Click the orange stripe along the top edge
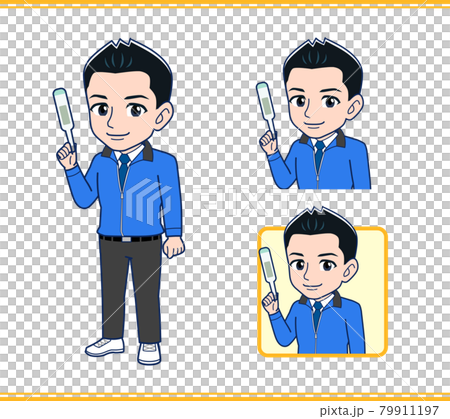This screenshot has height=419, width=450. 225,2
